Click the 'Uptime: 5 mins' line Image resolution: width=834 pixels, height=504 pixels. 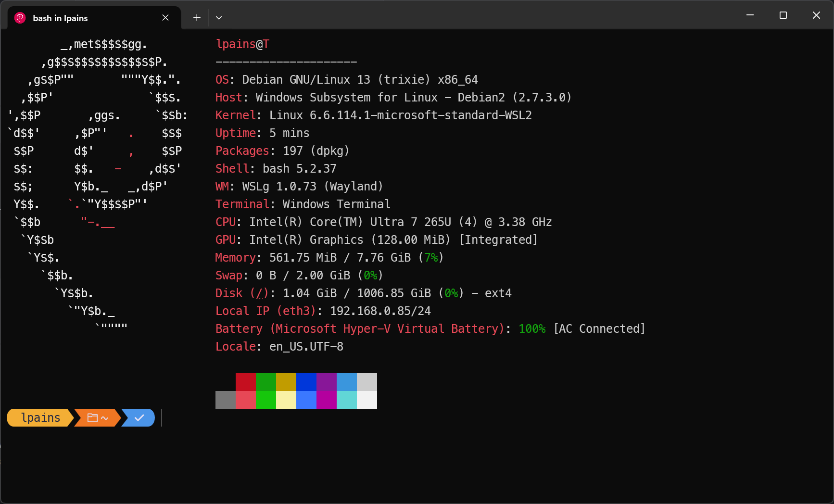263,133
